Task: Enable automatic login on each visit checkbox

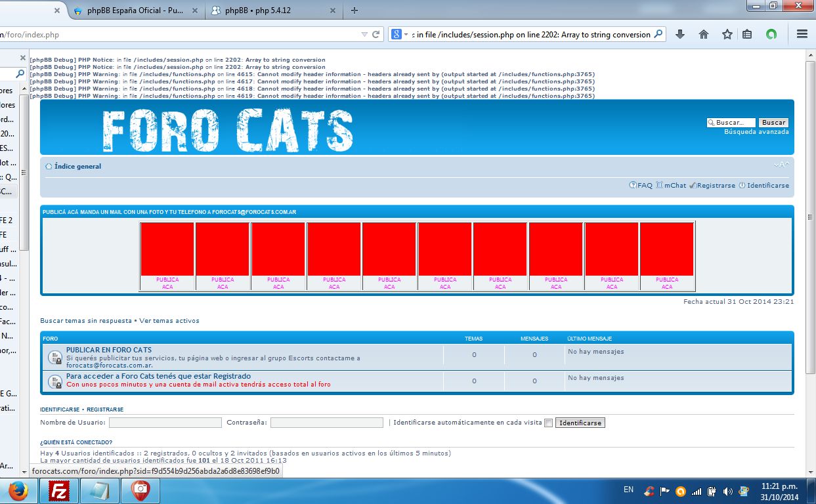Action: pos(548,423)
